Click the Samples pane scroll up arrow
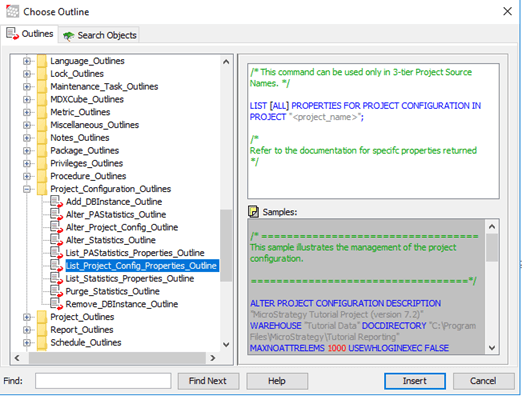The height and width of the screenshot is (396, 522). 492,227
